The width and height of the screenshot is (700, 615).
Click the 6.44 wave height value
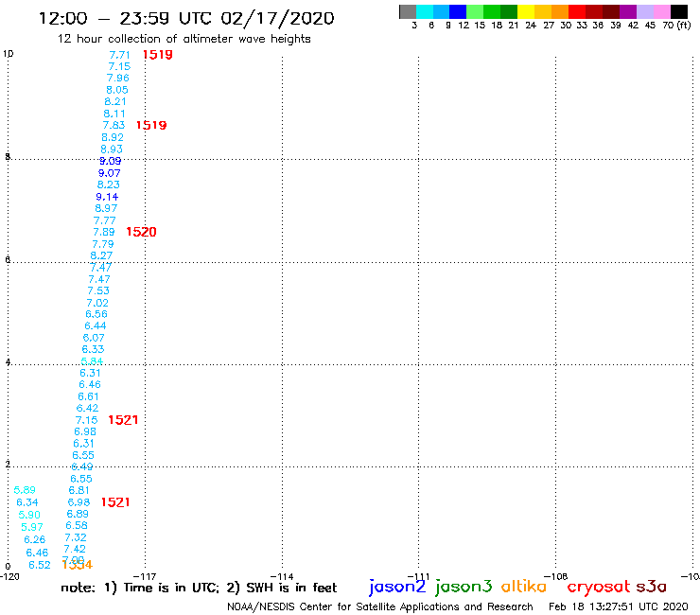tap(96, 326)
